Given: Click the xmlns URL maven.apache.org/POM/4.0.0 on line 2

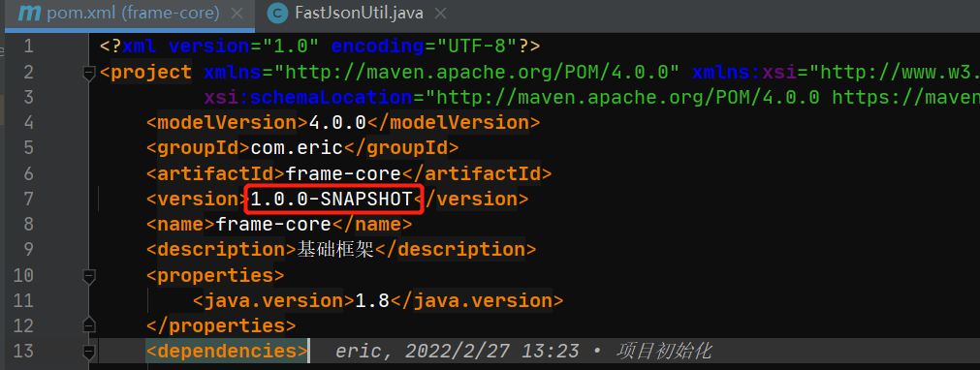Looking at the screenshot, I should [x=482, y=73].
